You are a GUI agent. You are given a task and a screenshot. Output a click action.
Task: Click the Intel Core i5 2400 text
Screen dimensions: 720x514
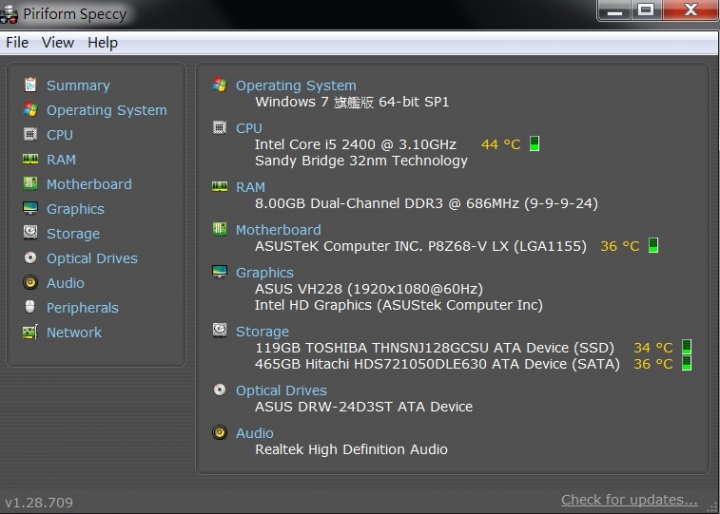[355, 144]
